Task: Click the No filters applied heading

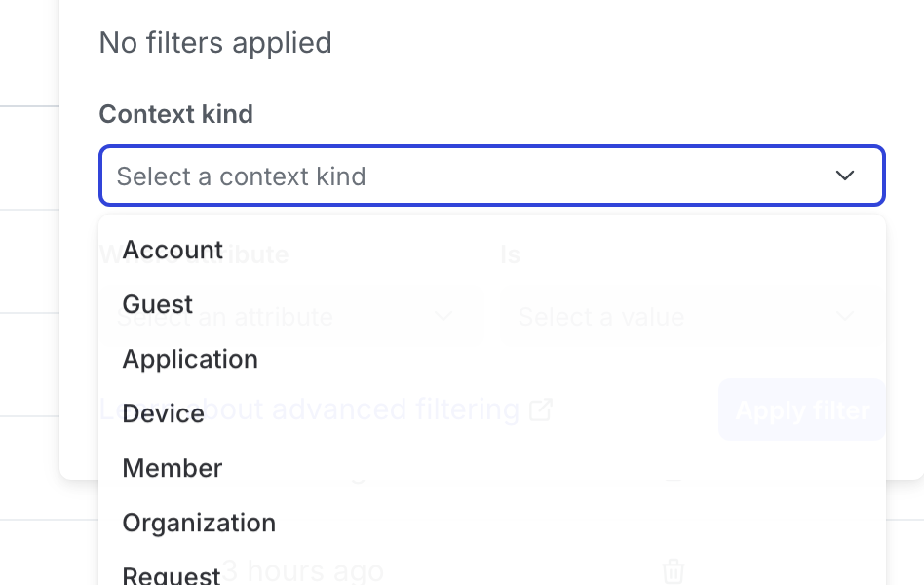Action: click(x=214, y=42)
